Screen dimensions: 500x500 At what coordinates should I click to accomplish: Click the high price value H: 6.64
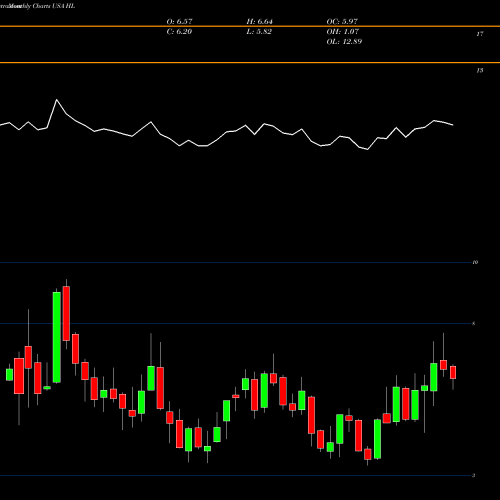coord(259,22)
